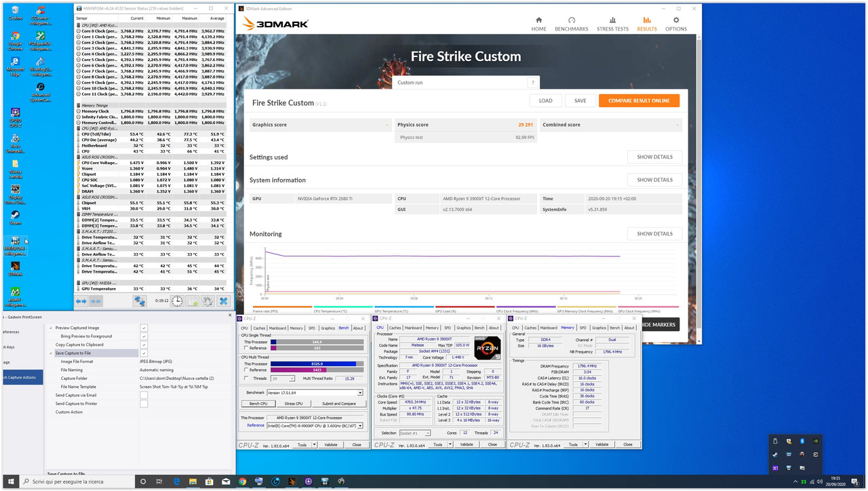Open the Threads count dropdown in CPU-Z
The height and width of the screenshot is (491, 868).
(x=292, y=378)
